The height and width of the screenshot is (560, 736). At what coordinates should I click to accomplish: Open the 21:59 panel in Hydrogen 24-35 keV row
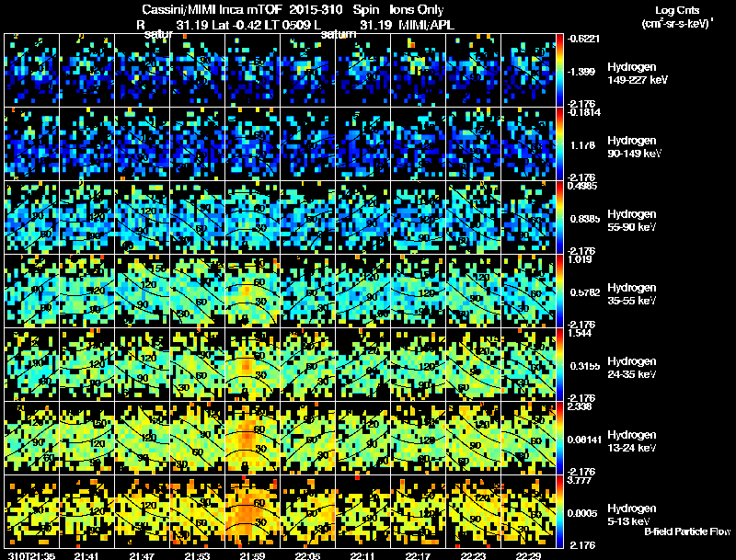pyautogui.click(x=252, y=364)
